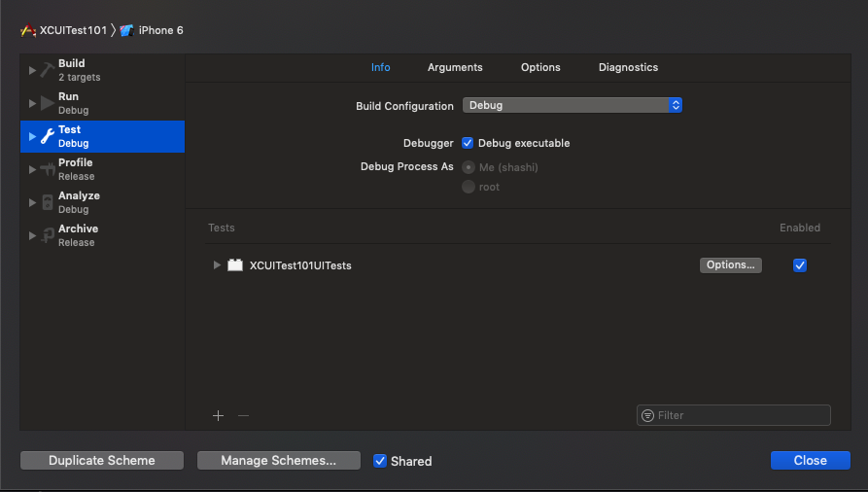Click the XCUITest101UITests row name

pyautogui.click(x=300, y=265)
